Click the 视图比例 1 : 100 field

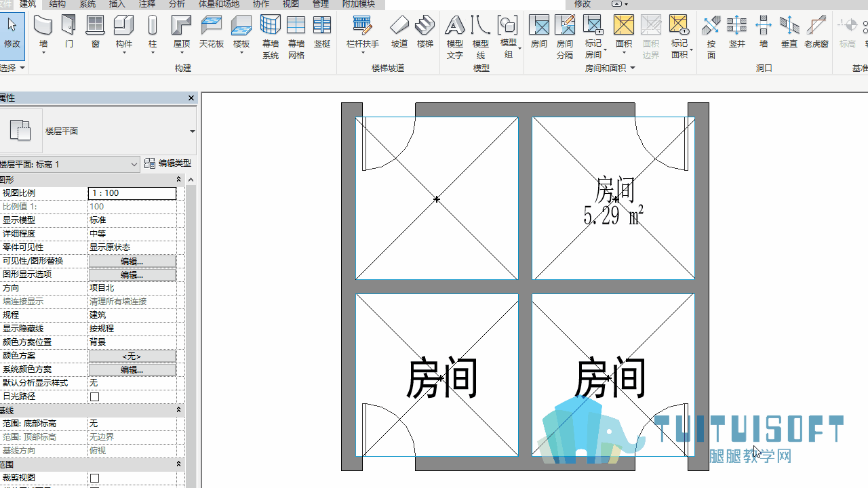pyautogui.click(x=132, y=193)
